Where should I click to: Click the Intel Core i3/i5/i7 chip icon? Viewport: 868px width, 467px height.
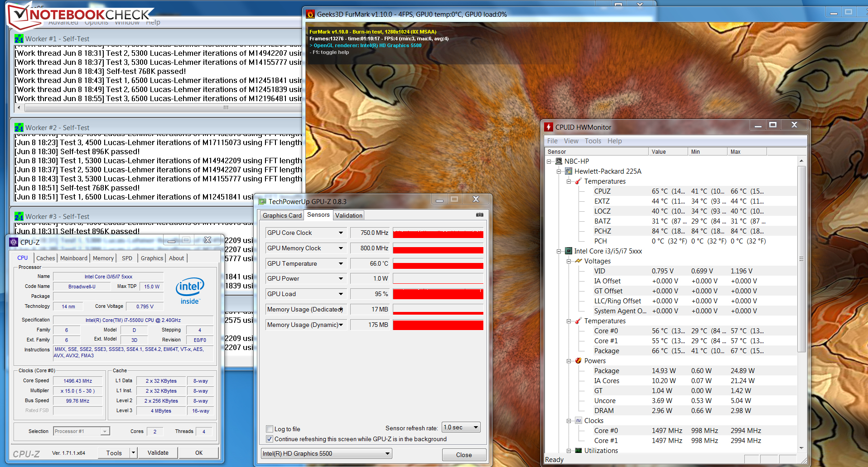pos(569,251)
